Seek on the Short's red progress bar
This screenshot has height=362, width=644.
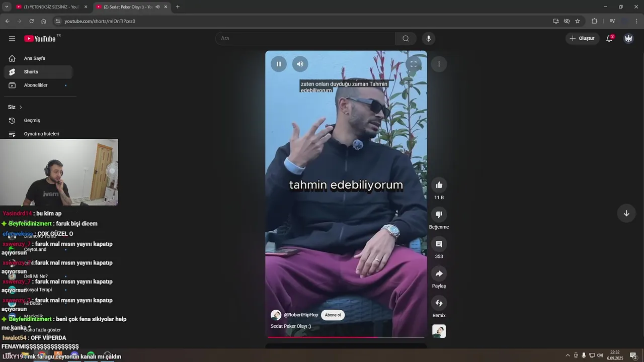pos(346,337)
